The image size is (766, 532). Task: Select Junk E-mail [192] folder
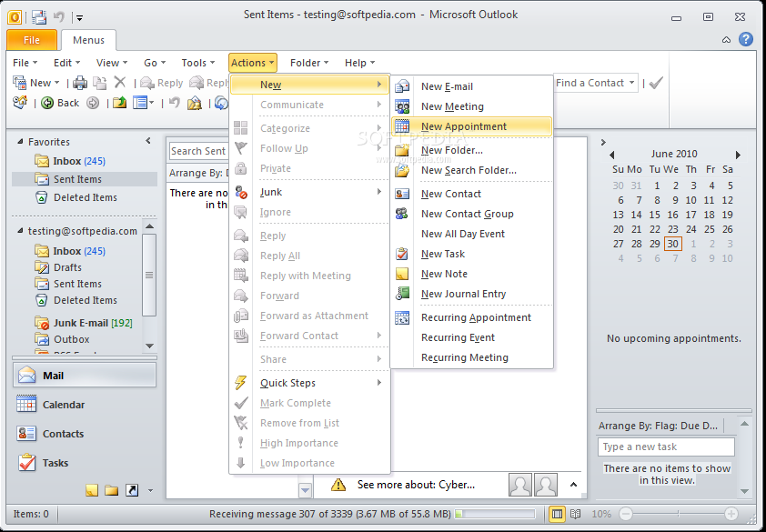coord(84,323)
